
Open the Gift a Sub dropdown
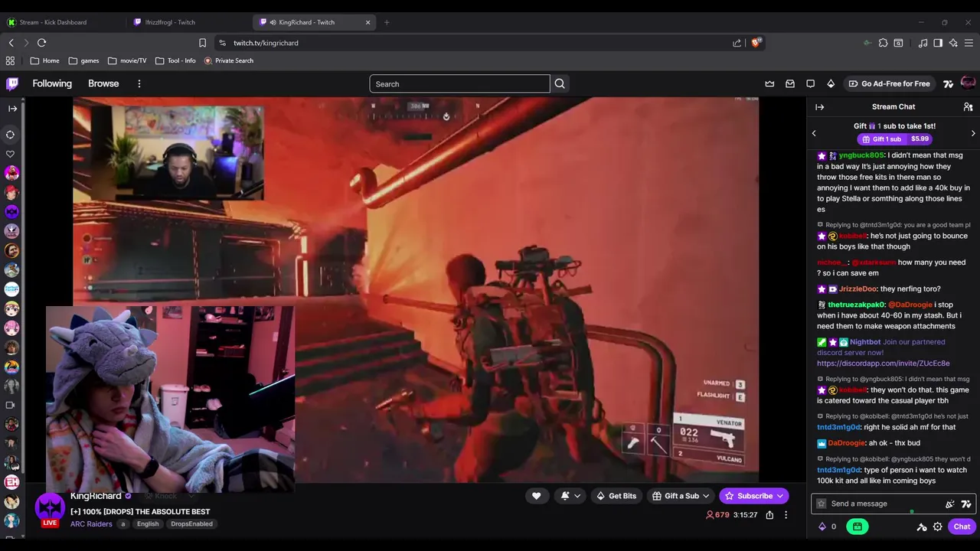point(681,496)
